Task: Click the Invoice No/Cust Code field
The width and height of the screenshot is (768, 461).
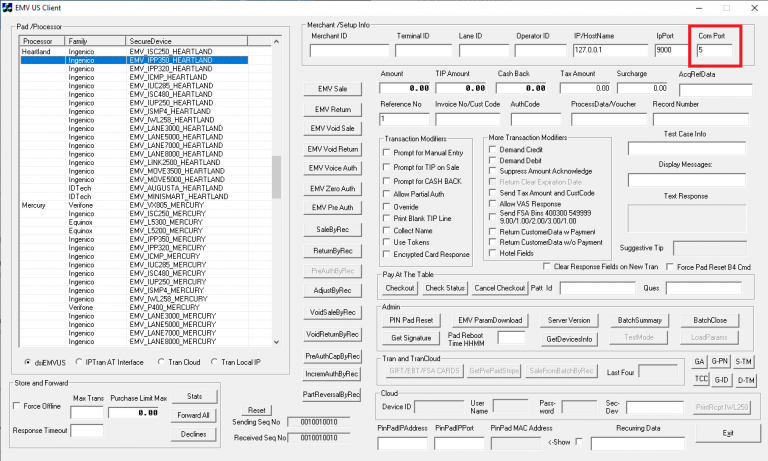Action: (468, 119)
